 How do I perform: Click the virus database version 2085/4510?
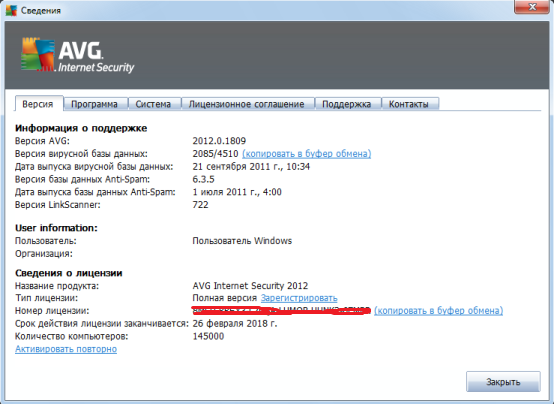coord(215,154)
